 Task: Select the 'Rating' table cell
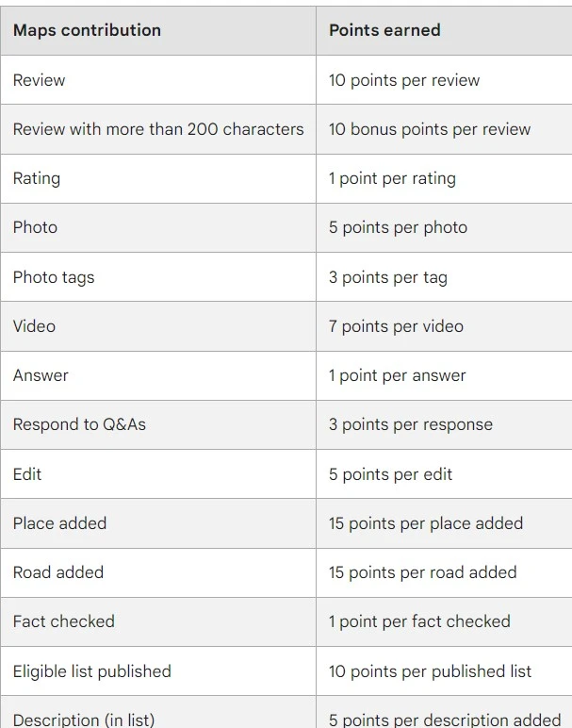(x=158, y=178)
